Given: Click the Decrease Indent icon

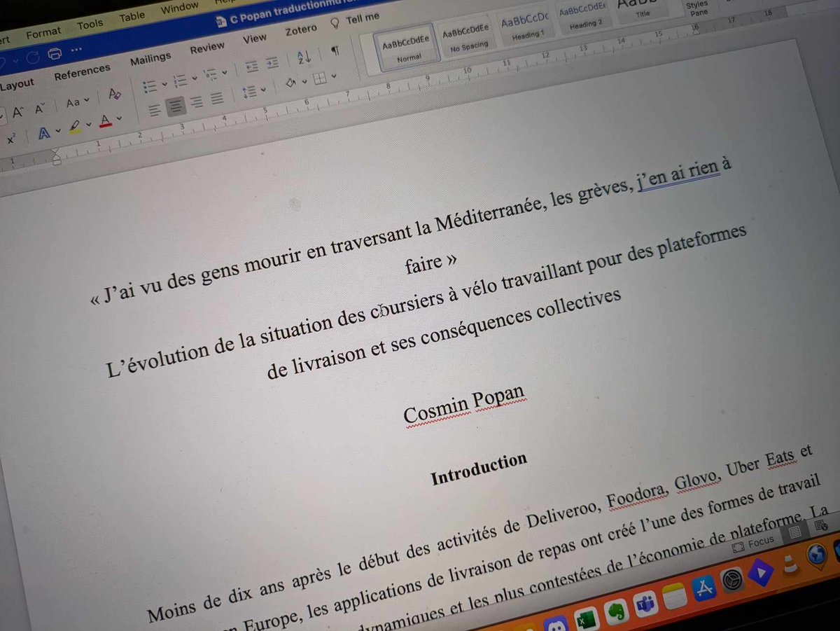Looking at the screenshot, I should click(252, 67).
